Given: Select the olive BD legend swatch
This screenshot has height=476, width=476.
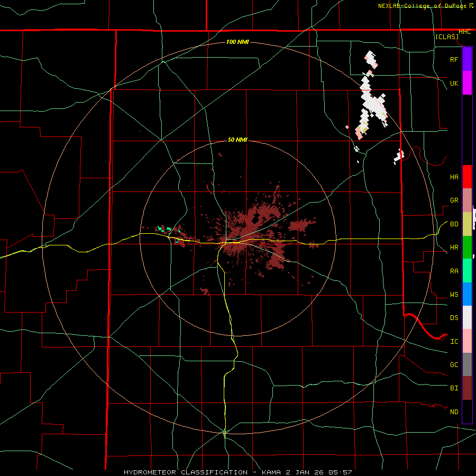Looking at the screenshot, I should click(x=467, y=224).
